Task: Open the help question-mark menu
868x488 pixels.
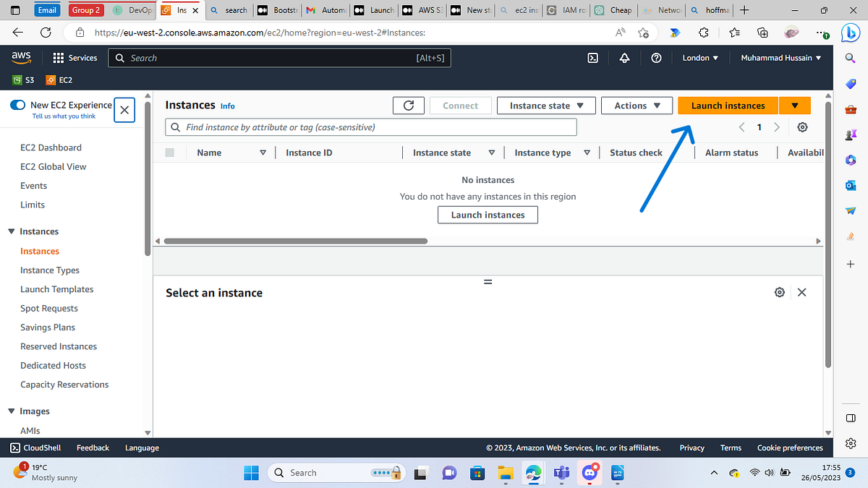Action: tap(656, 58)
